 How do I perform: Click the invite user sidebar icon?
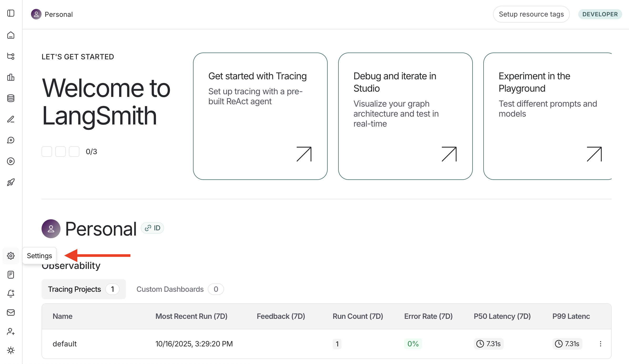[x=11, y=331]
